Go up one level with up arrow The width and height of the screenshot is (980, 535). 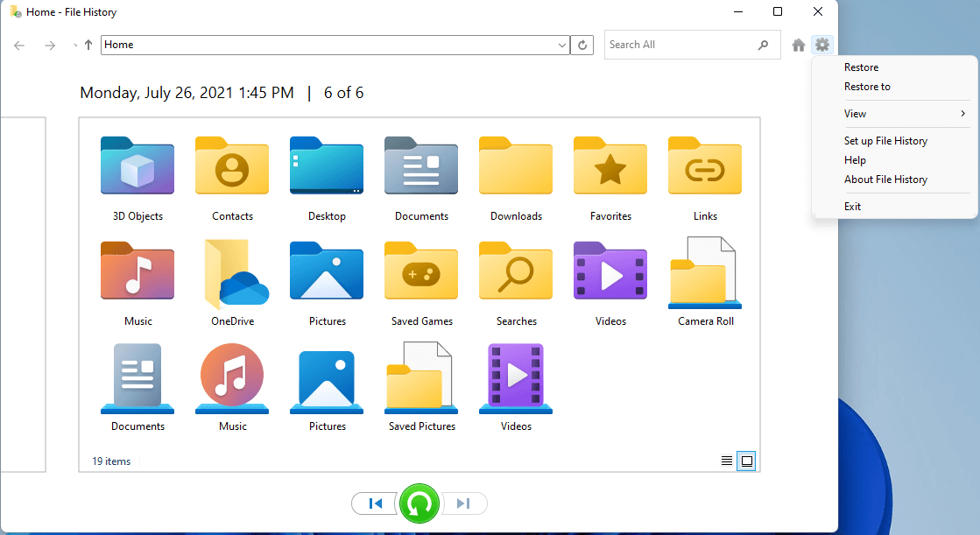[x=88, y=45]
